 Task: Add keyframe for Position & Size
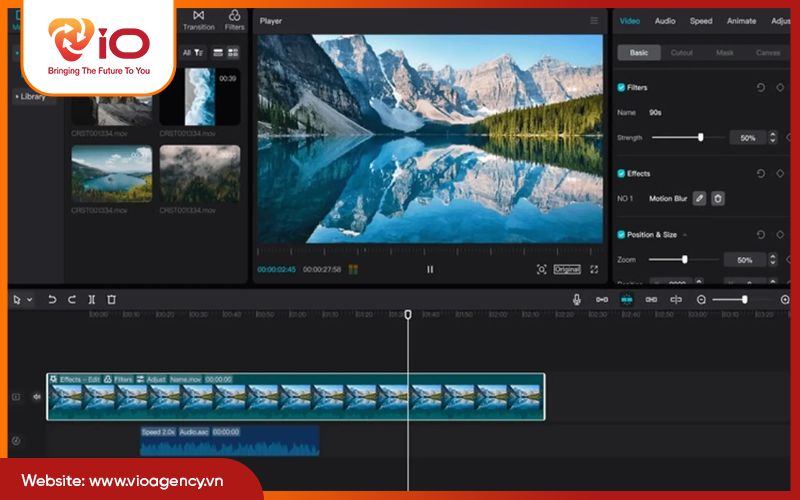tap(780, 235)
